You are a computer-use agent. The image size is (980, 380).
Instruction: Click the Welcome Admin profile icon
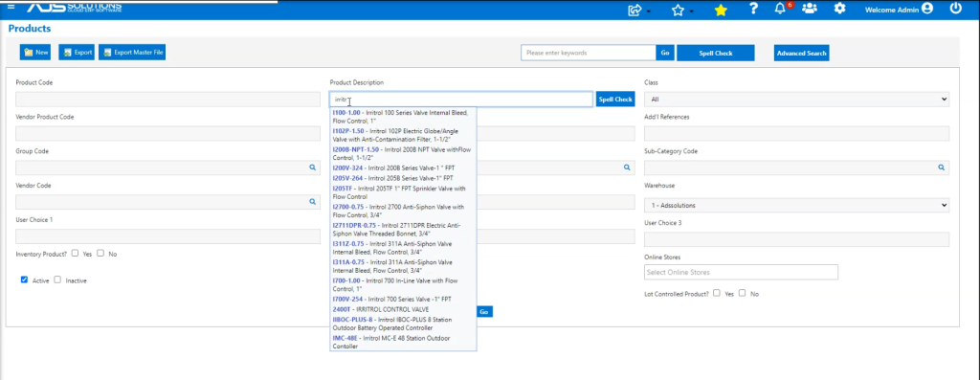(x=926, y=9)
